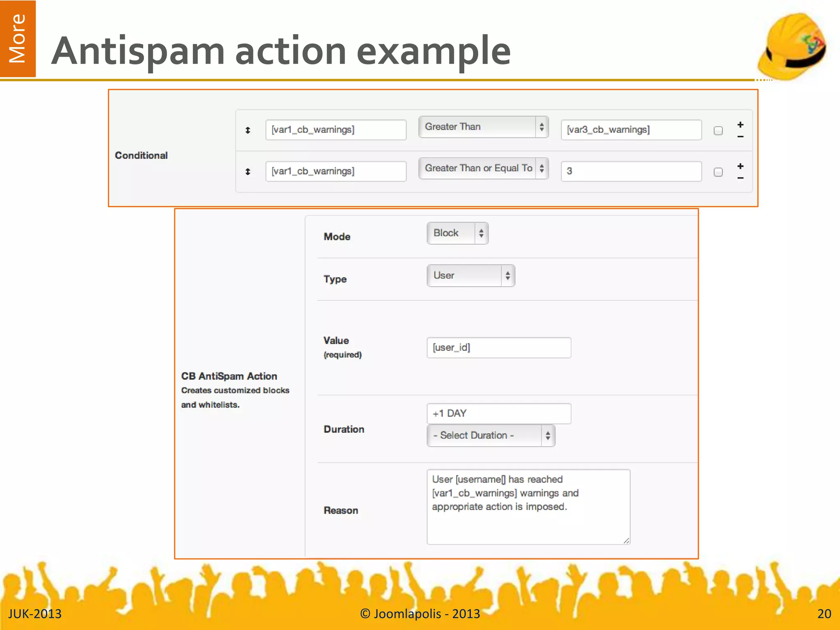Open the Select Duration dropdown
The image size is (840, 630).
491,436
